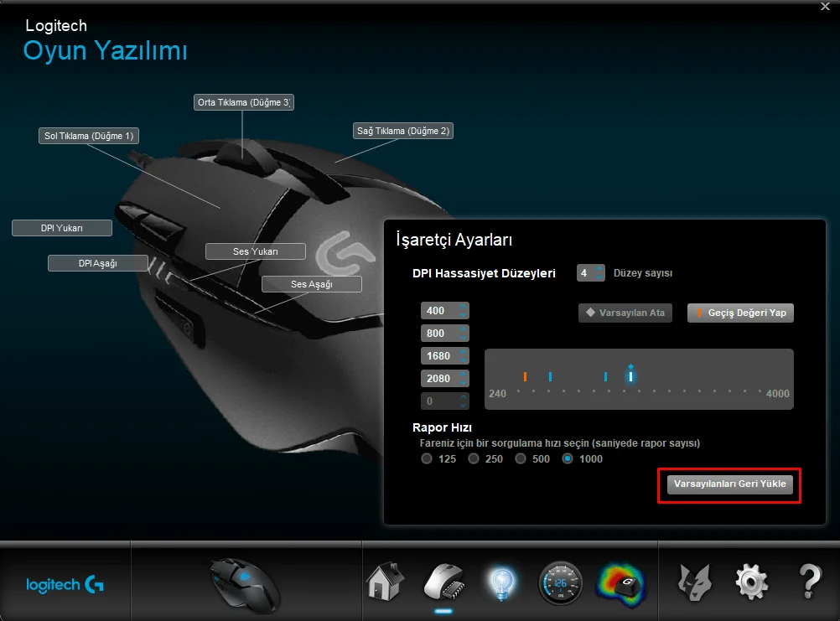Click the Logitech G logo
Screen dimensions: 840x621
click(65, 585)
